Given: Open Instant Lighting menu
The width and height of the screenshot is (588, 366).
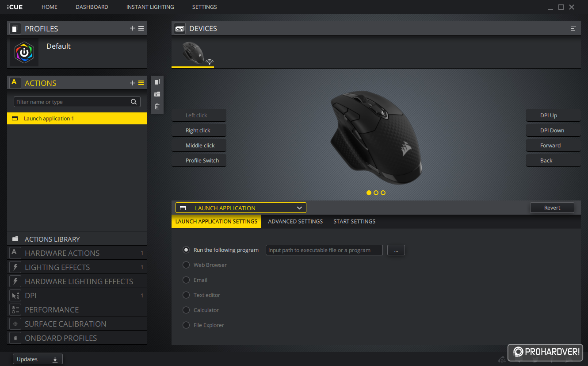Looking at the screenshot, I should [x=150, y=7].
